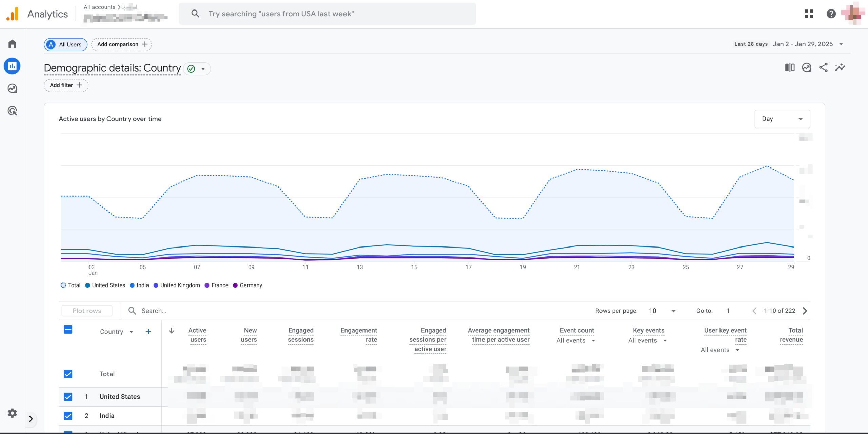Open the Reports snapshot icon

[x=12, y=66]
